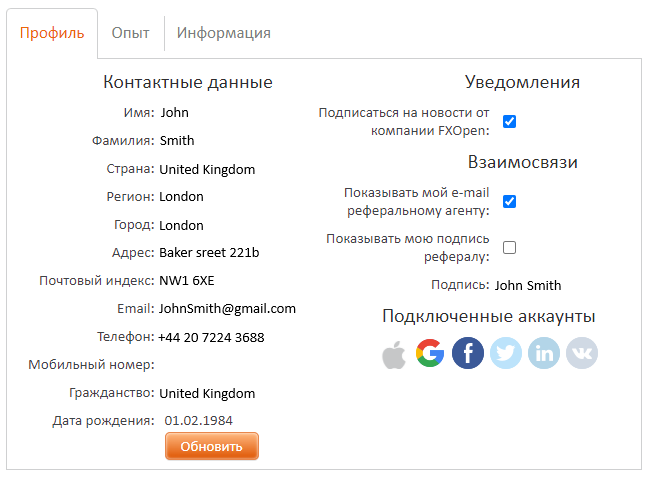650x480 pixels.
Task: Open the Информация tab
Action: click(x=223, y=33)
